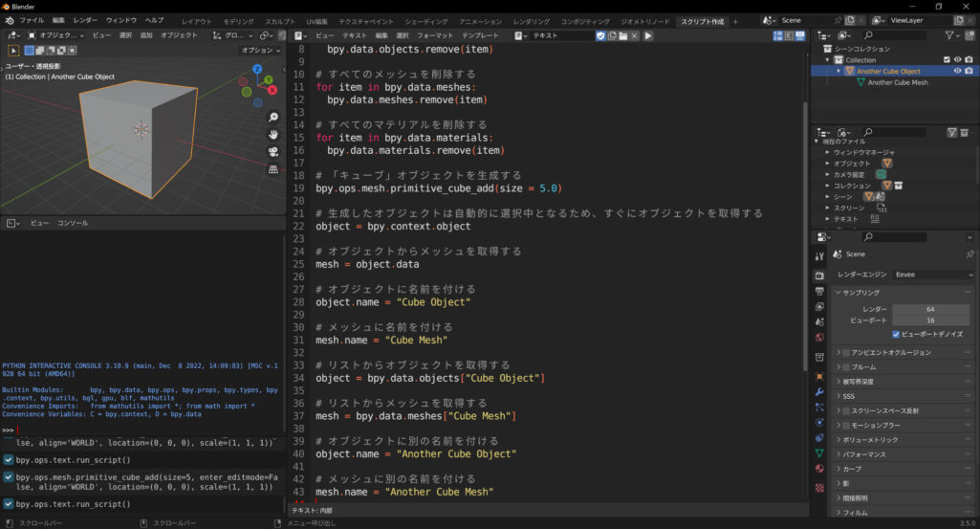Screen dimensions: 980x529
Task: Toggle camera view in 3D viewport
Action: coord(273,152)
